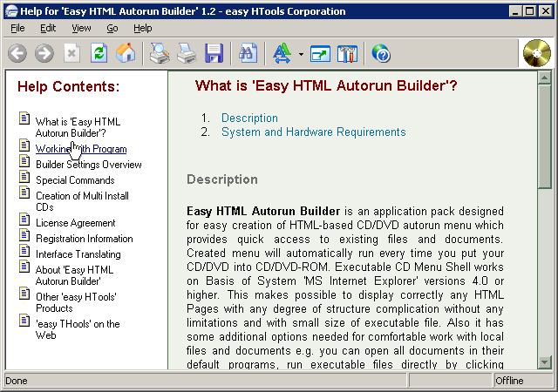The width and height of the screenshot is (558, 392).
Task: Open the web help globe icon
Action: 381,54
